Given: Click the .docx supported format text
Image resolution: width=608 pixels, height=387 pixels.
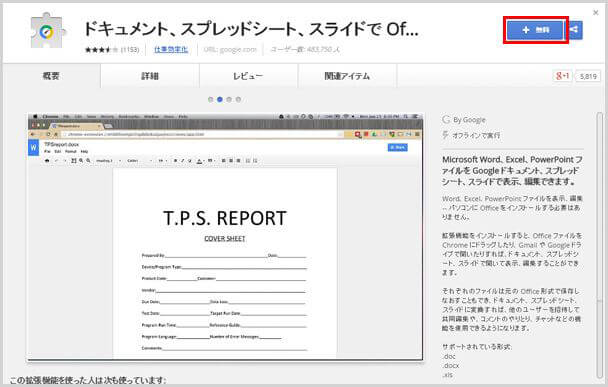Looking at the screenshot, I should pos(451,365).
